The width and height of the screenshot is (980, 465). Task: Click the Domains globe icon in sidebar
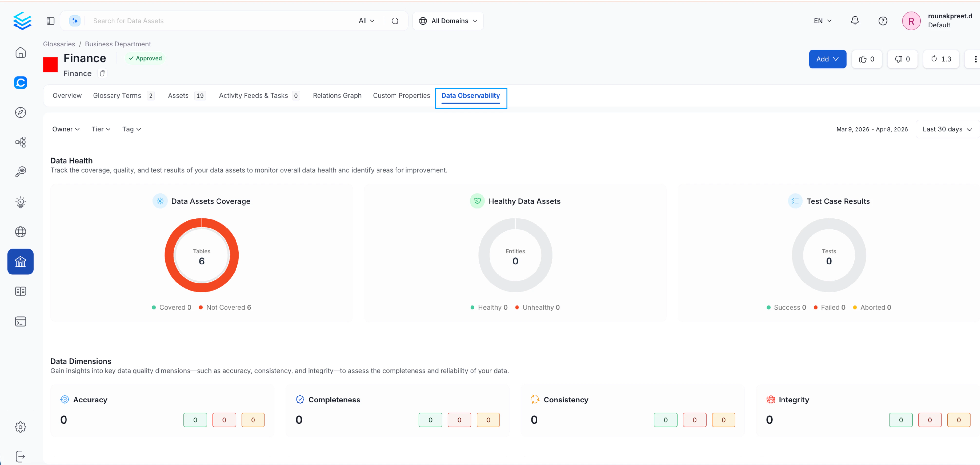20,232
